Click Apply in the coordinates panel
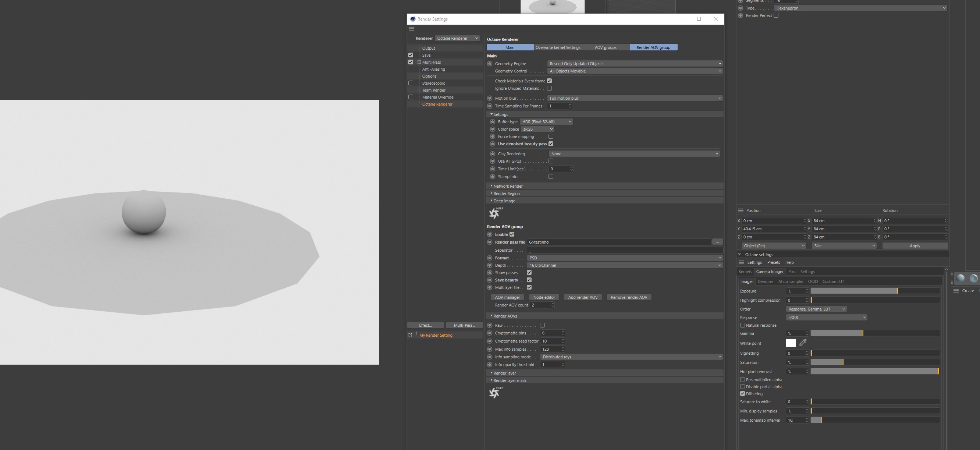The height and width of the screenshot is (450, 980). tap(915, 246)
